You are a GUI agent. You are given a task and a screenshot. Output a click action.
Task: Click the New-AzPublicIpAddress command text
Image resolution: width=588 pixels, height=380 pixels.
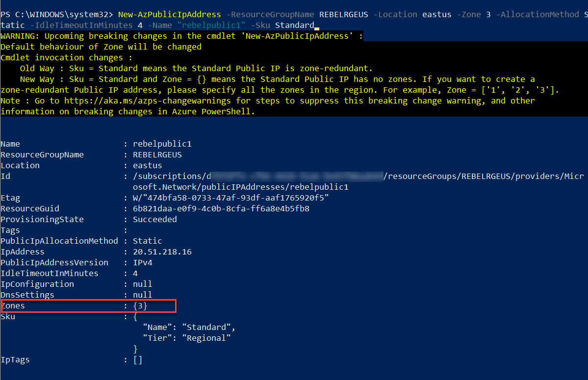tap(170, 15)
